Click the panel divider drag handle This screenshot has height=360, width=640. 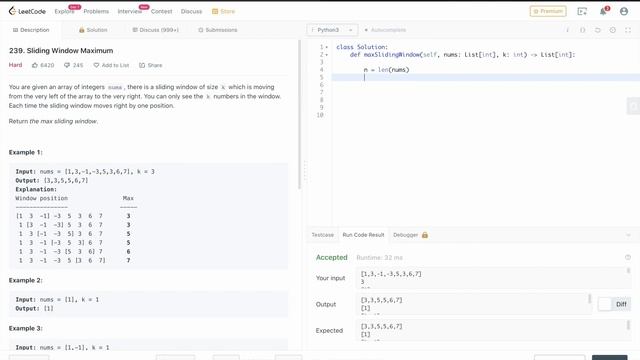point(305,171)
